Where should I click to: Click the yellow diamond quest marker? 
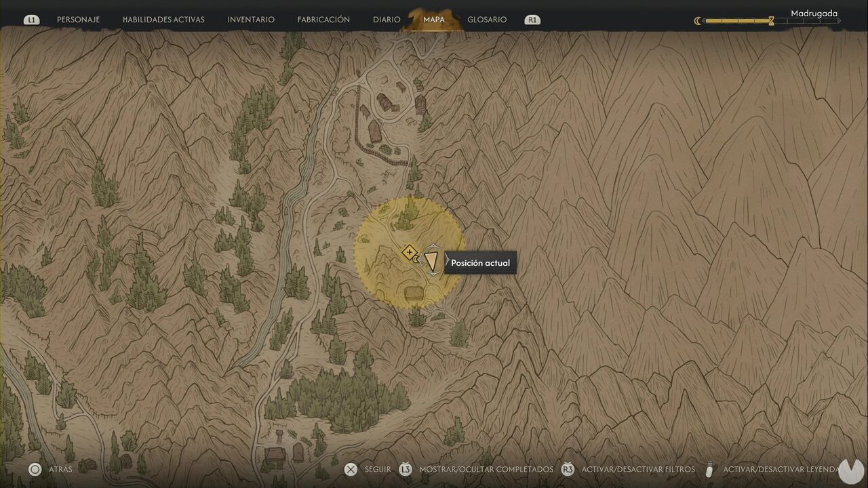[409, 253]
